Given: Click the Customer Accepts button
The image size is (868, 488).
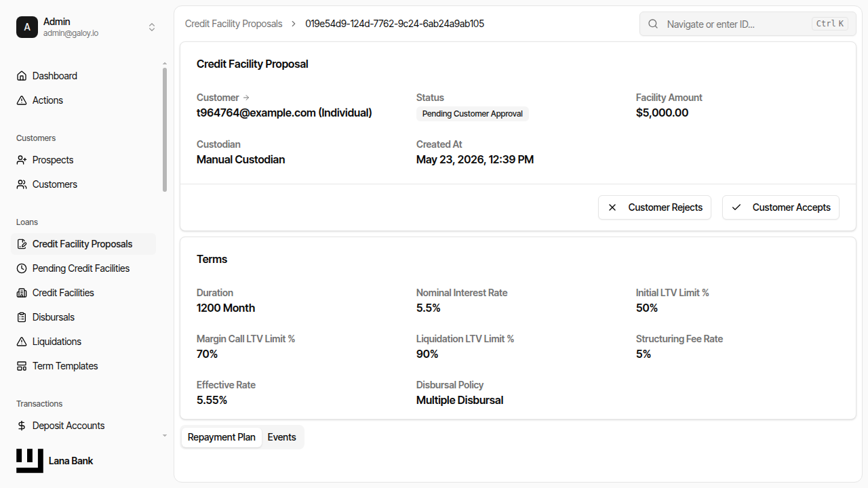Looking at the screenshot, I should click(781, 207).
